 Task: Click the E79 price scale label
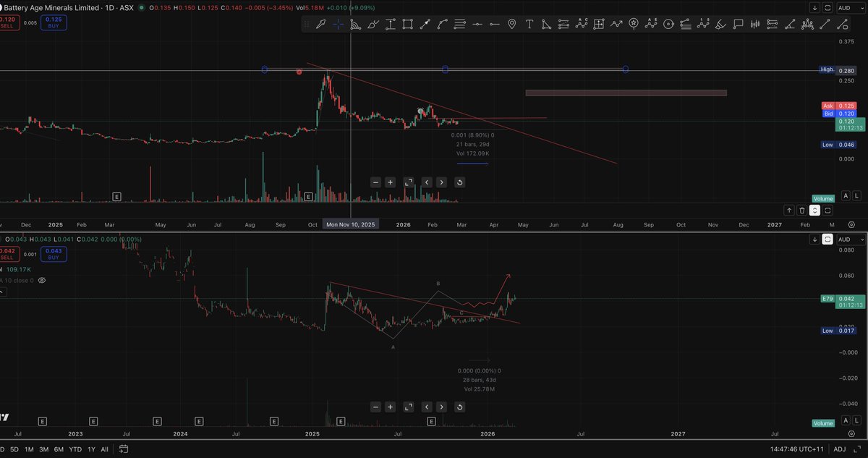point(828,298)
